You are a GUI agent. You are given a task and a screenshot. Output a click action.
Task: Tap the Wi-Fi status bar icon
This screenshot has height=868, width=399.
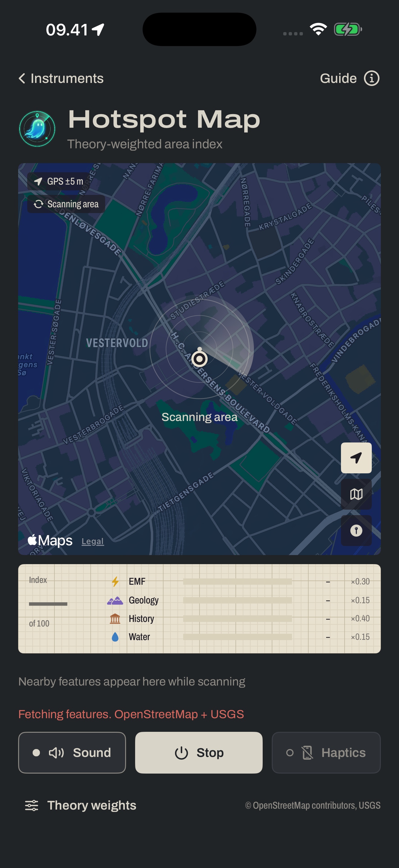coord(318,29)
